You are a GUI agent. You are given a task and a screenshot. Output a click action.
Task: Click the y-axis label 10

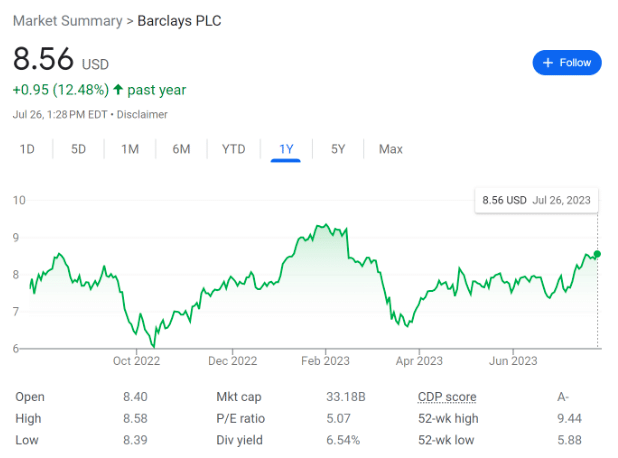[19, 200]
